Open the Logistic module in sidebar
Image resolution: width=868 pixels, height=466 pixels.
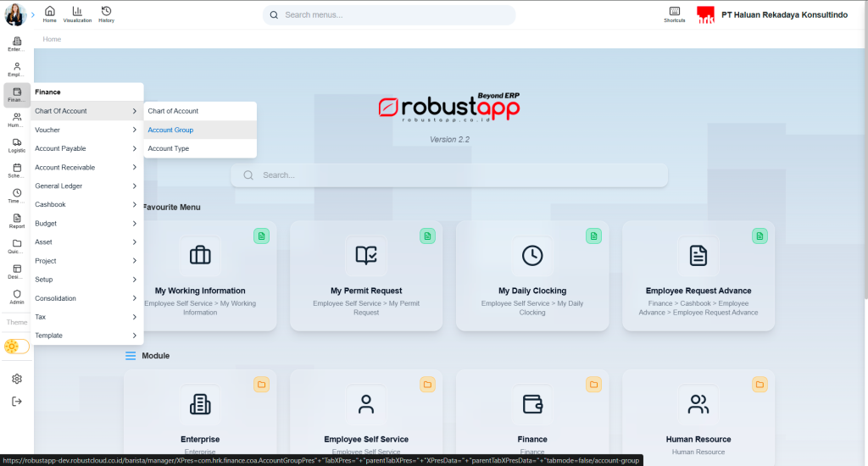click(x=17, y=145)
